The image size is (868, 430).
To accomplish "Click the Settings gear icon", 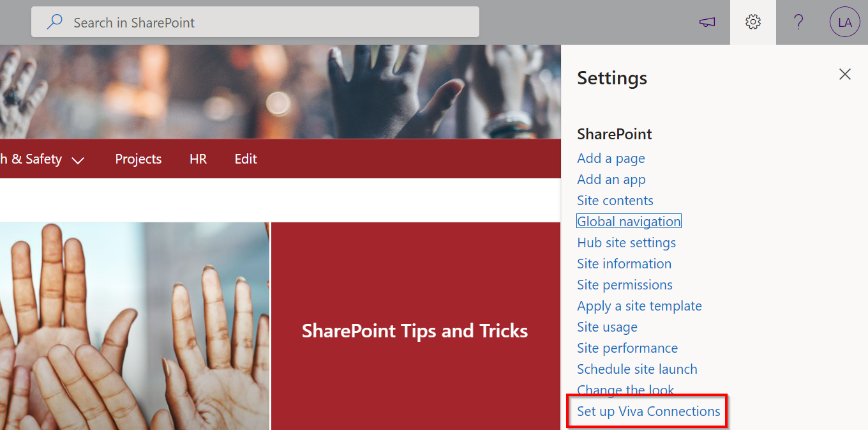I will click(753, 22).
